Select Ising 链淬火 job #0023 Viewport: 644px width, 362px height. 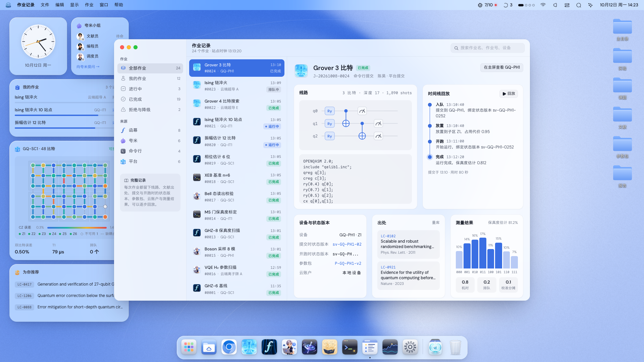[236, 86]
